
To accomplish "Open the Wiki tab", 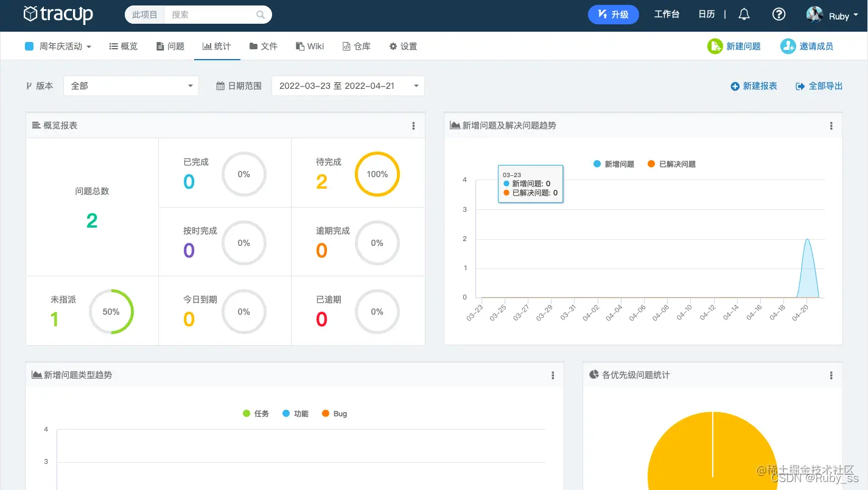I will (x=310, y=46).
